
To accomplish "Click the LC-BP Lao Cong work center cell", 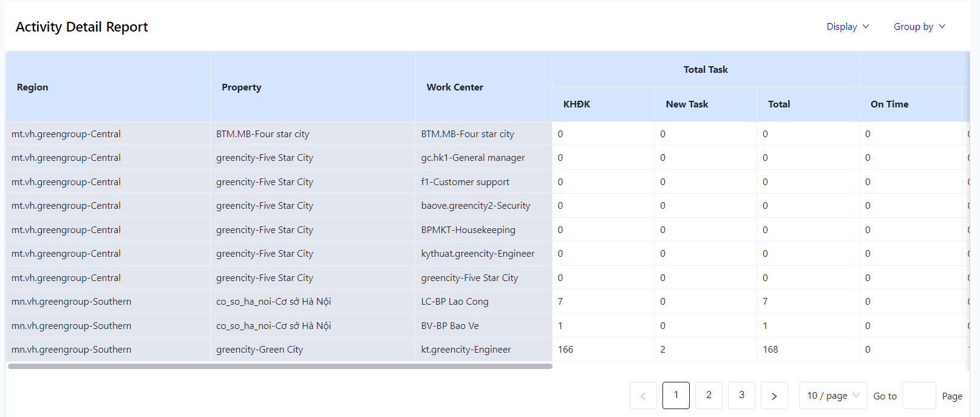I will (455, 302).
